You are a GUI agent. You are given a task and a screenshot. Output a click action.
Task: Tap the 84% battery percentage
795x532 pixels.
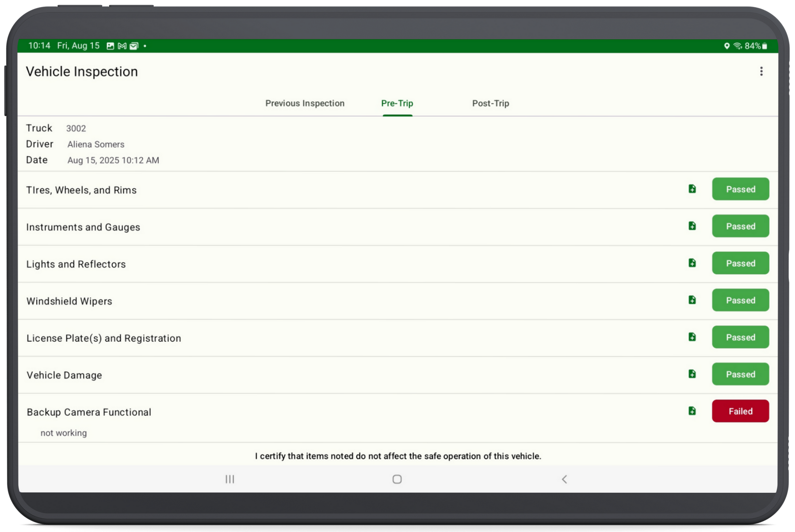753,46
